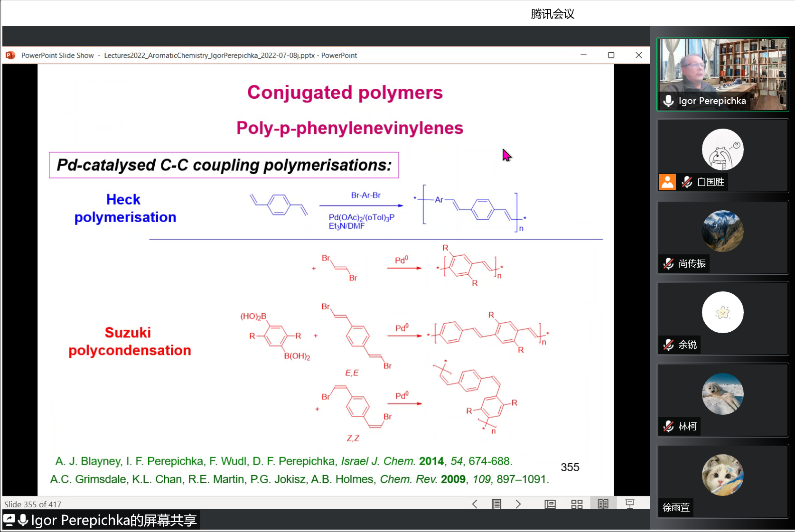Click muted microphone icon for 白国胜
The width and height of the screenshot is (795, 532).
coord(687,182)
